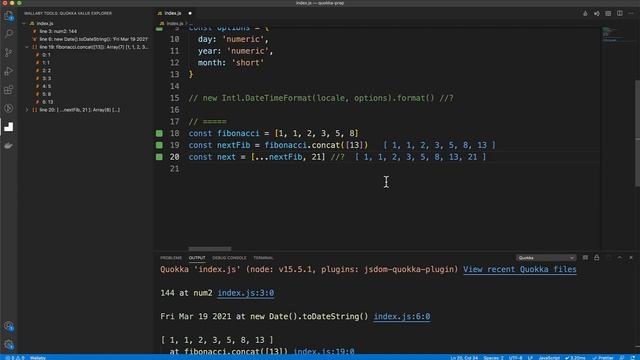This screenshot has height=360, width=640.
Task: Click the feedback icon in status bar
Action: [x=622, y=358]
